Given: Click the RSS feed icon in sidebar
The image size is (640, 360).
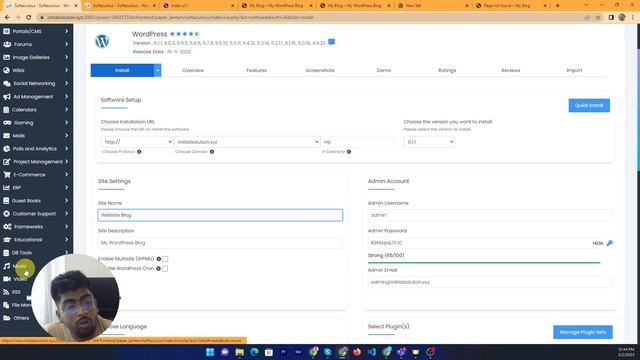Looking at the screenshot, I should tap(6, 292).
